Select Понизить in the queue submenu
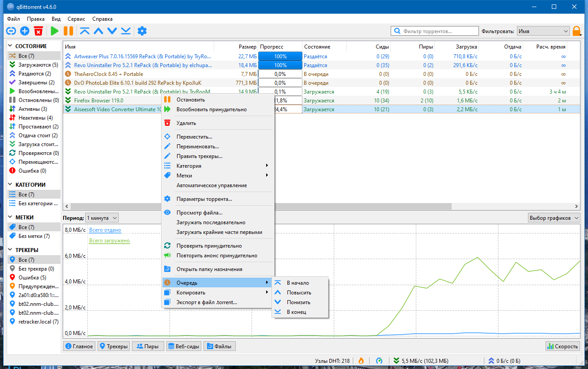The image size is (588, 369). pyautogui.click(x=300, y=302)
